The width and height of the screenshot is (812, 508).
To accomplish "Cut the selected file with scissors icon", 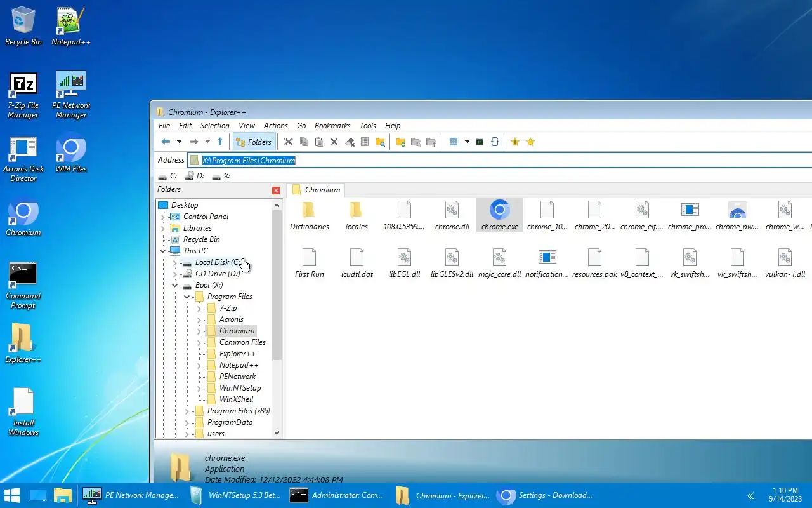I will click(288, 142).
